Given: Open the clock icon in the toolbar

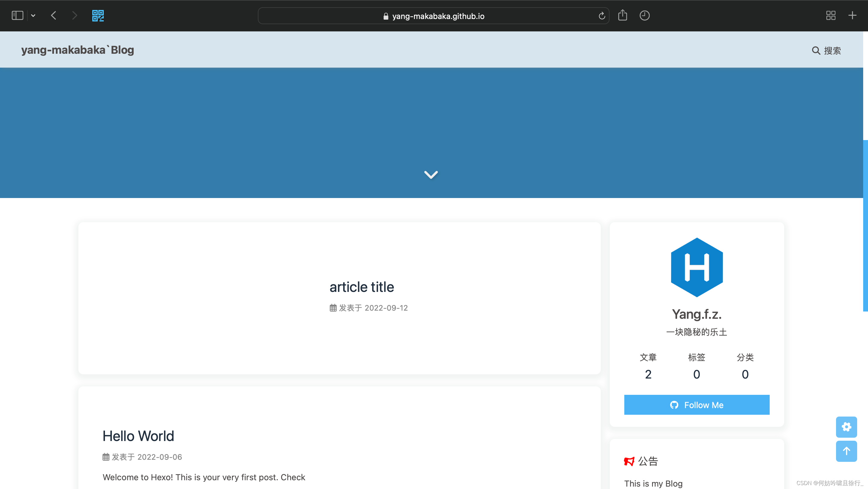Looking at the screenshot, I should [644, 15].
